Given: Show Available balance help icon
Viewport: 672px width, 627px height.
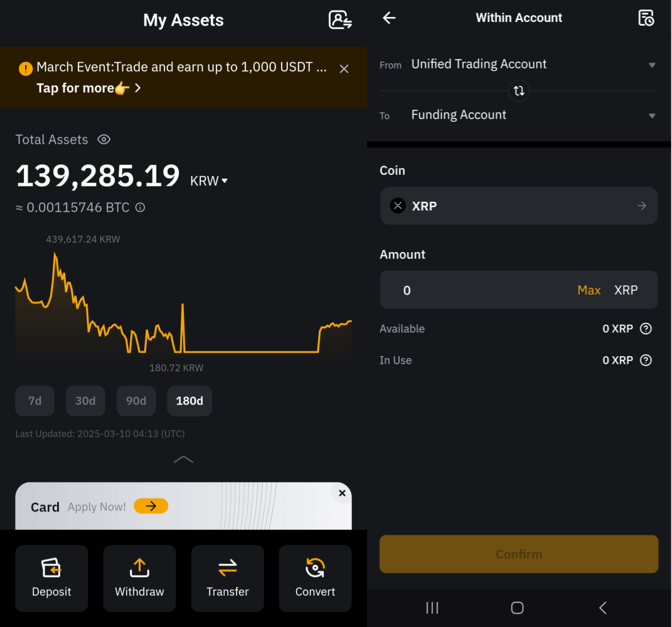Looking at the screenshot, I should coord(646,329).
